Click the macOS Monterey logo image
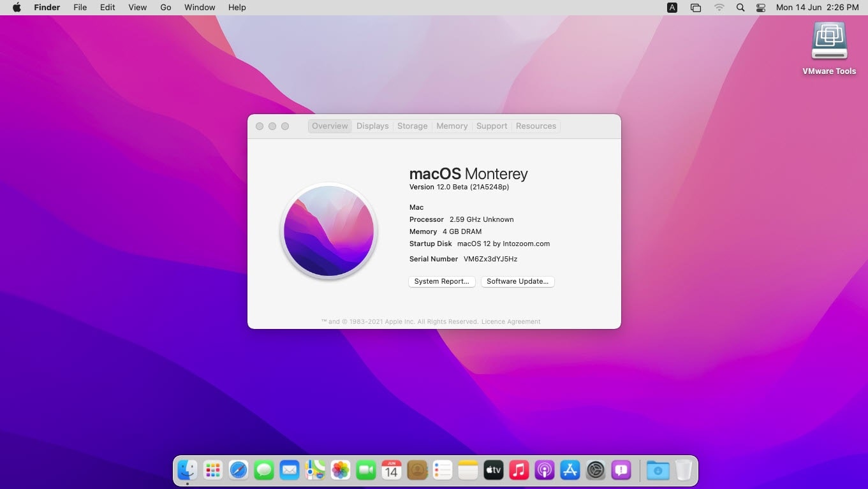 pyautogui.click(x=329, y=231)
